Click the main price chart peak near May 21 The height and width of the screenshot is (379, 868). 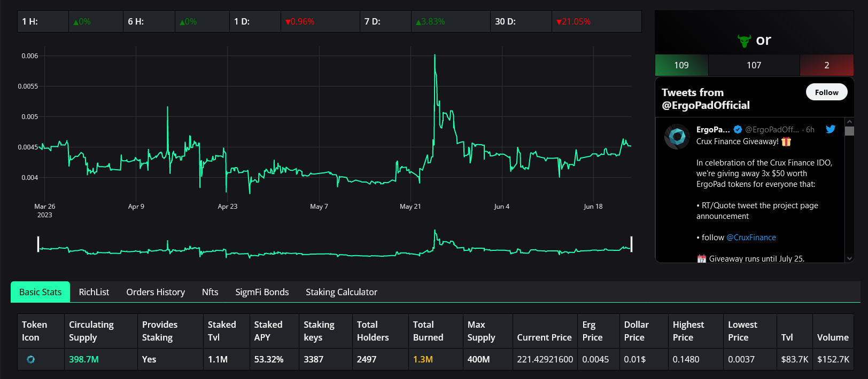point(435,56)
